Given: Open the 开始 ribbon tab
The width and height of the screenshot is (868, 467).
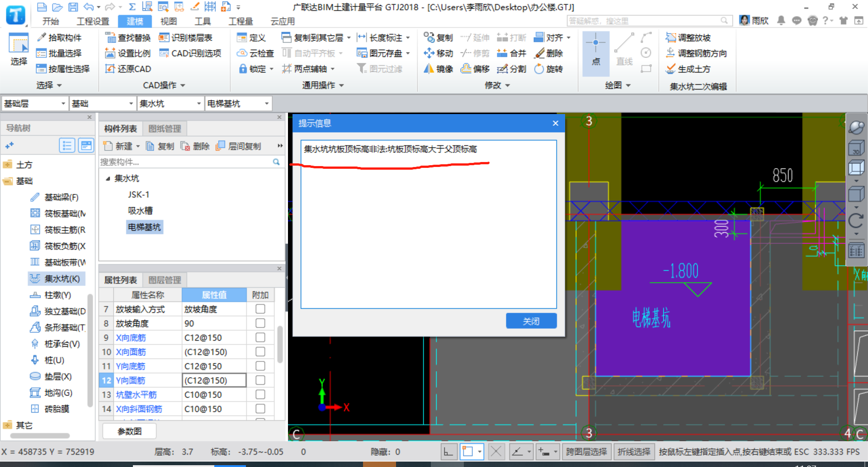Looking at the screenshot, I should (51, 21).
